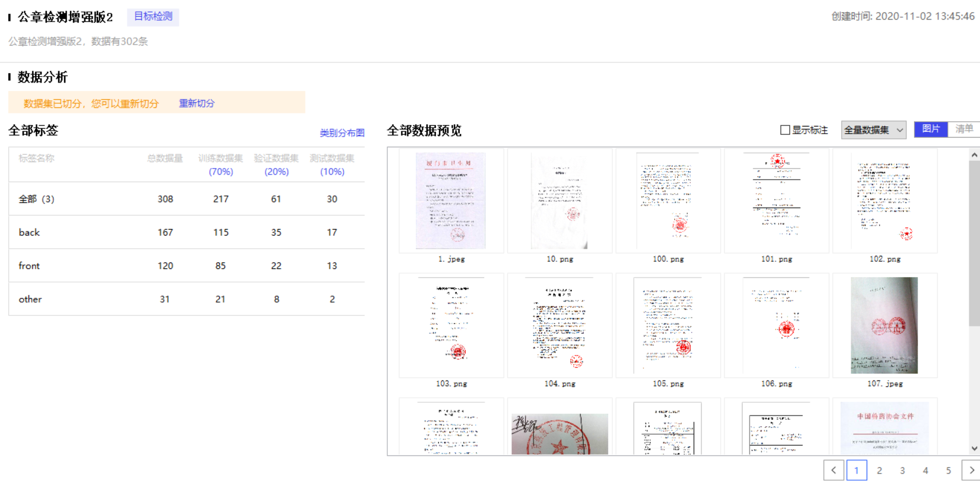
Task: Click the 数据分析 section heading
Action: pyautogui.click(x=43, y=77)
